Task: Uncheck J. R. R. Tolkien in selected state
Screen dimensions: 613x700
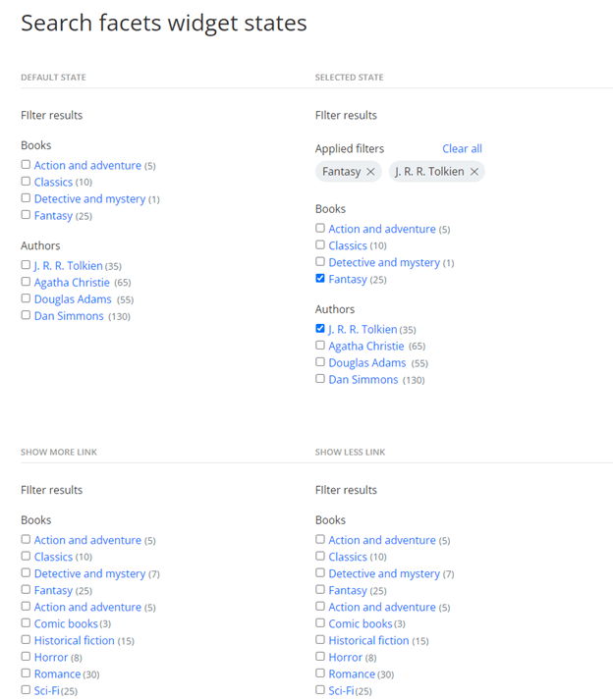Action: tap(320, 329)
